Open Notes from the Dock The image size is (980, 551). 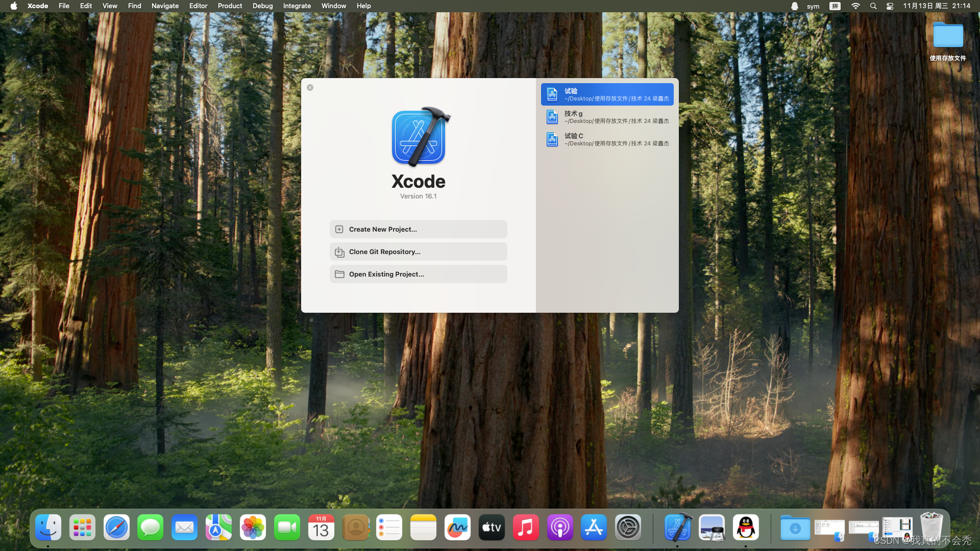click(x=423, y=528)
